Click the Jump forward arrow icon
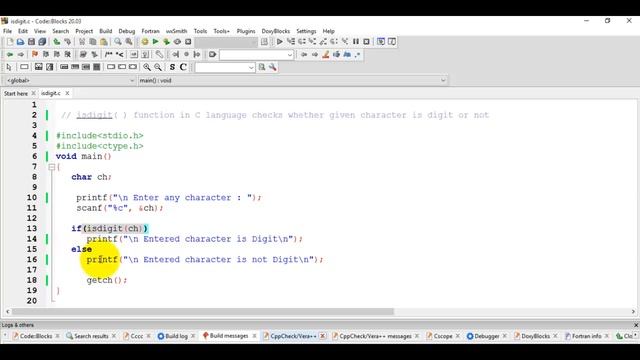Screen dimensions: 640x360 pos(20,54)
